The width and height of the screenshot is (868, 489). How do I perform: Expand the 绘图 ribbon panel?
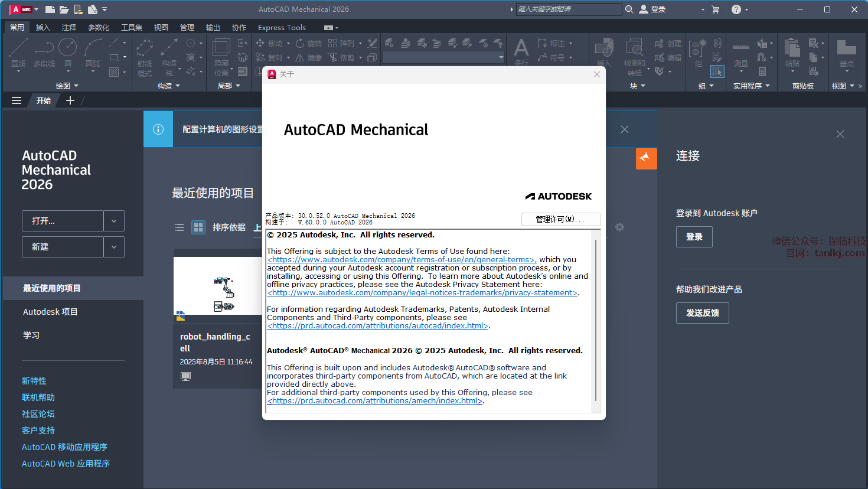click(x=67, y=86)
